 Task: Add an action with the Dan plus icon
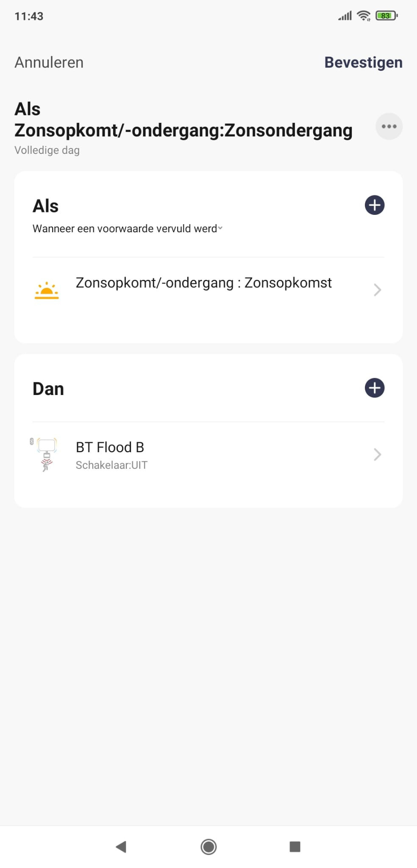click(x=375, y=388)
